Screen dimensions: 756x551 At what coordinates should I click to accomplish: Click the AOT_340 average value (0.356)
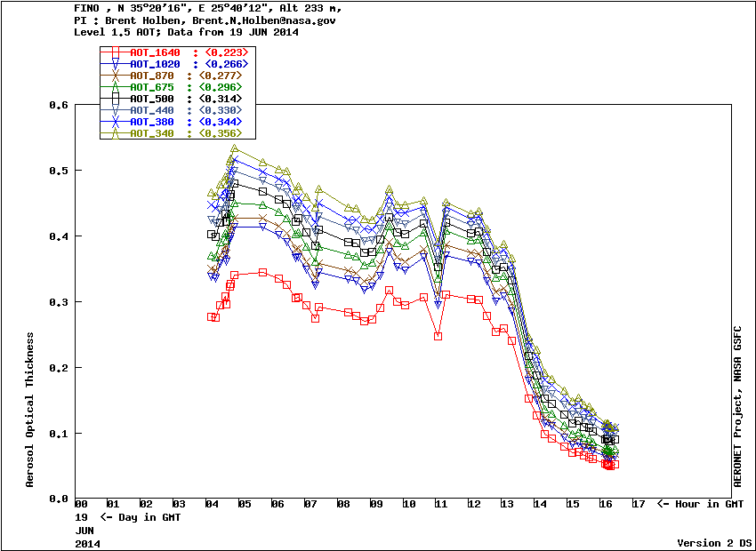[221, 133]
